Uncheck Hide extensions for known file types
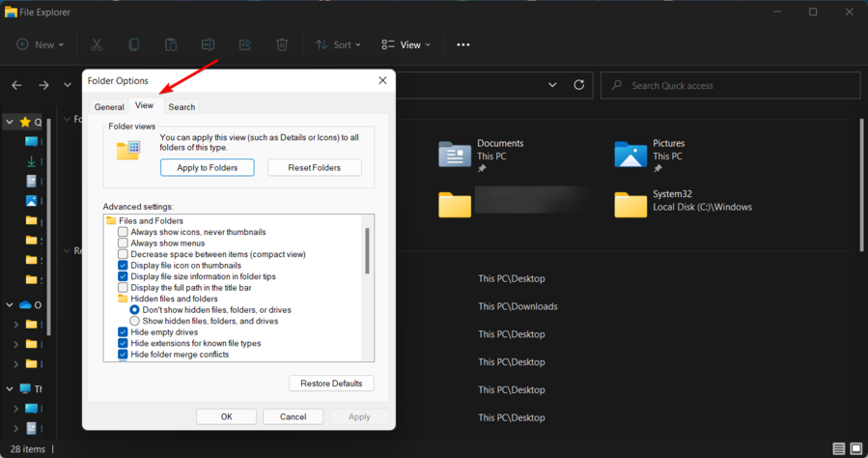The width and height of the screenshot is (868, 458). [x=123, y=343]
